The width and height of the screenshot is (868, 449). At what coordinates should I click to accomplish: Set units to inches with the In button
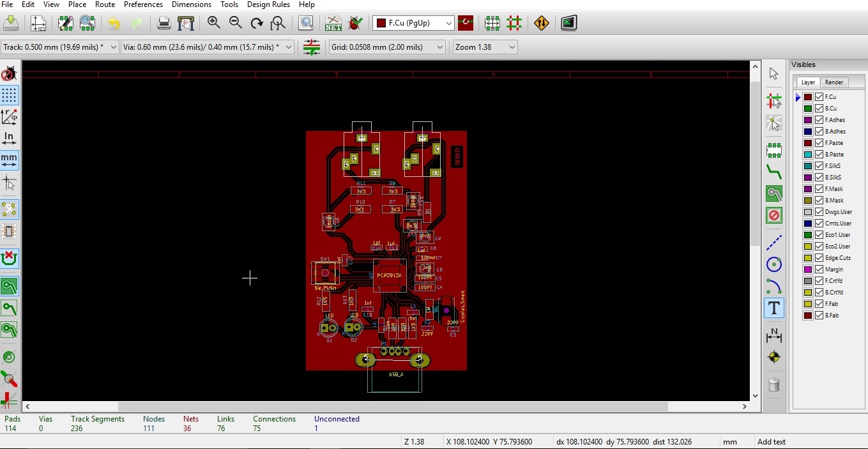point(9,139)
